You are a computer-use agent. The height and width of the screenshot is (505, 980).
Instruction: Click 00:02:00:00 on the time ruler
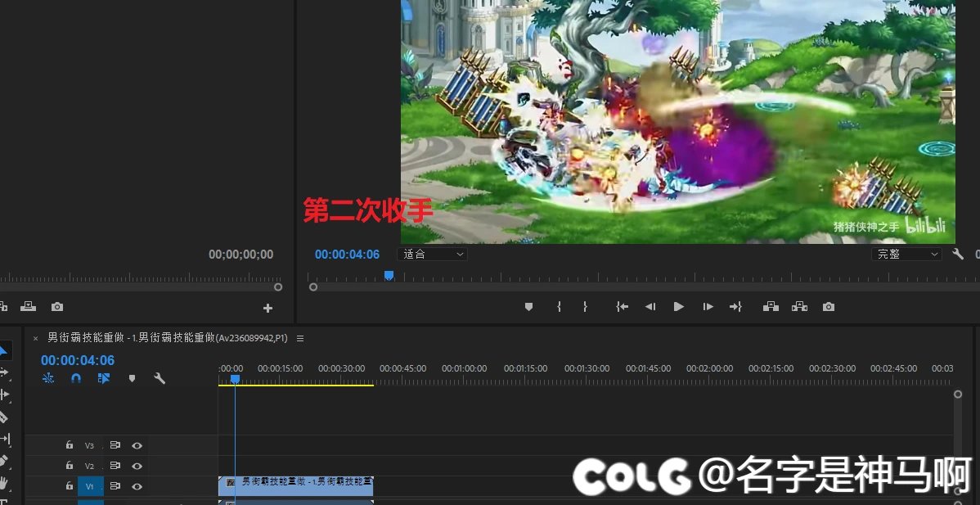coord(709,369)
